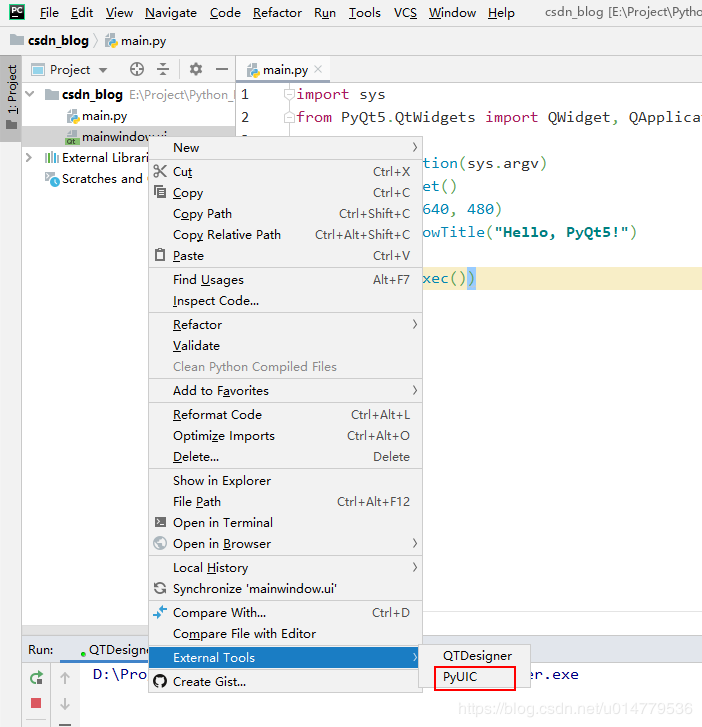Open the Navigate menu
Viewport: 702px width, 727px height.
(171, 13)
